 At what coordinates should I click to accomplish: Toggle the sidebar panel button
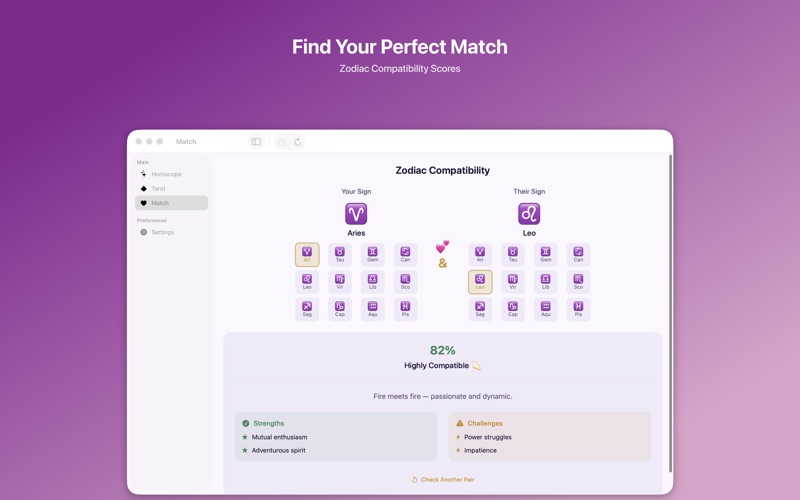(x=256, y=141)
